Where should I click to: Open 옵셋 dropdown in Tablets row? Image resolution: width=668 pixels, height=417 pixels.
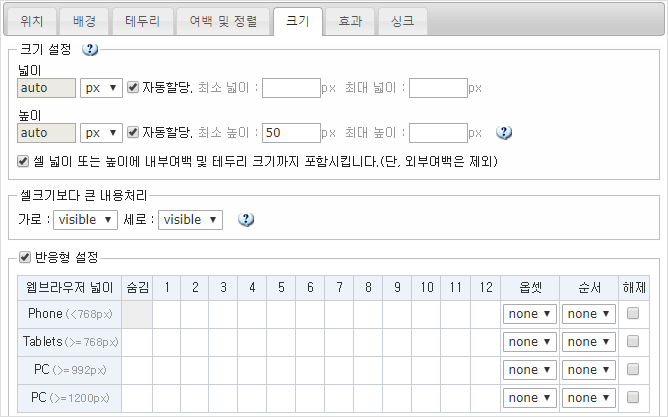tap(529, 342)
